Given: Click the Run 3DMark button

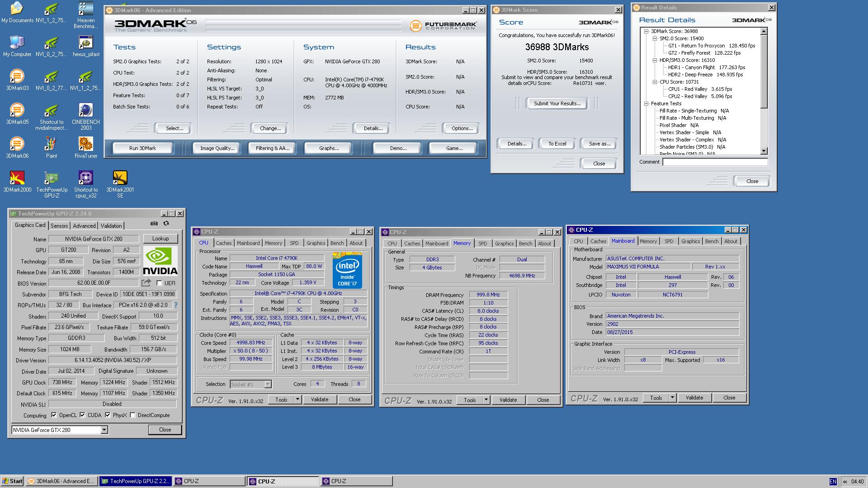Looking at the screenshot, I should tap(142, 148).
